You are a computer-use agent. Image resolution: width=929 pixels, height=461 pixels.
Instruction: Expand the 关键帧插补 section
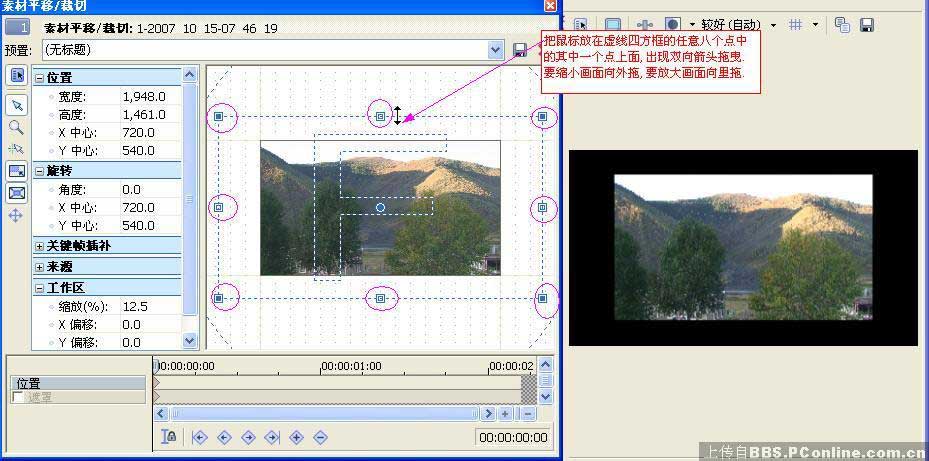(x=39, y=246)
